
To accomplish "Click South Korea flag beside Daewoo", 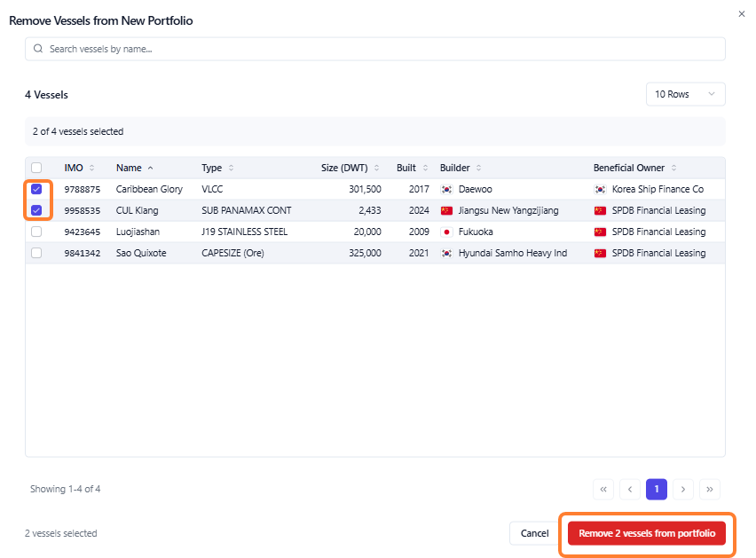I will pyautogui.click(x=447, y=189).
